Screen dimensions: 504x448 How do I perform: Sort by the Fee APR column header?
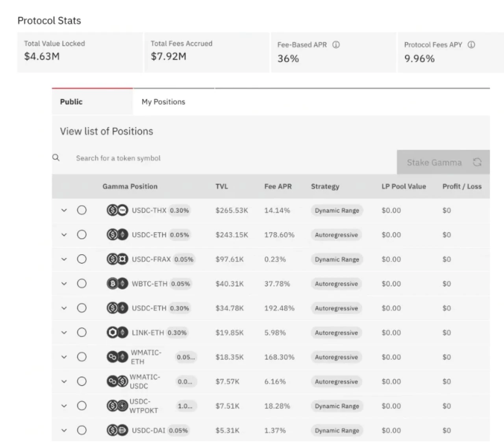tap(278, 187)
